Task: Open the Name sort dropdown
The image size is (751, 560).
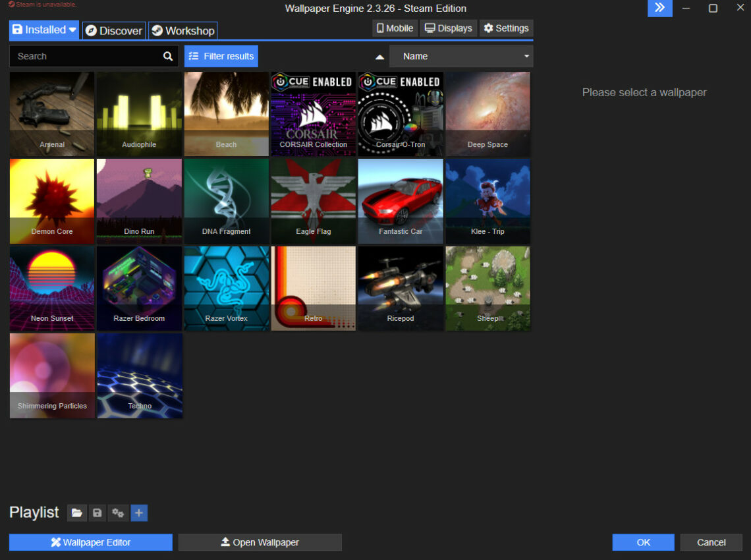Action: [x=461, y=56]
